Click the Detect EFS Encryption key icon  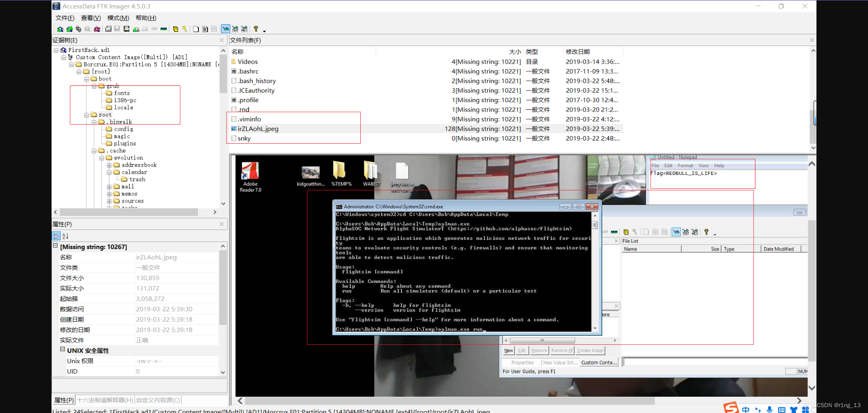pos(184,29)
